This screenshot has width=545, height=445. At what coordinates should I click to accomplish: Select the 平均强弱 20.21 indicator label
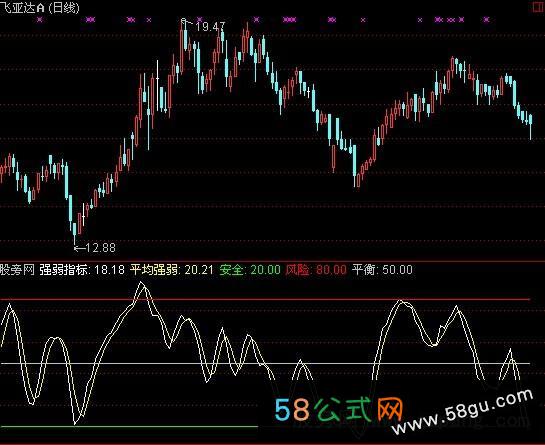tap(171, 270)
